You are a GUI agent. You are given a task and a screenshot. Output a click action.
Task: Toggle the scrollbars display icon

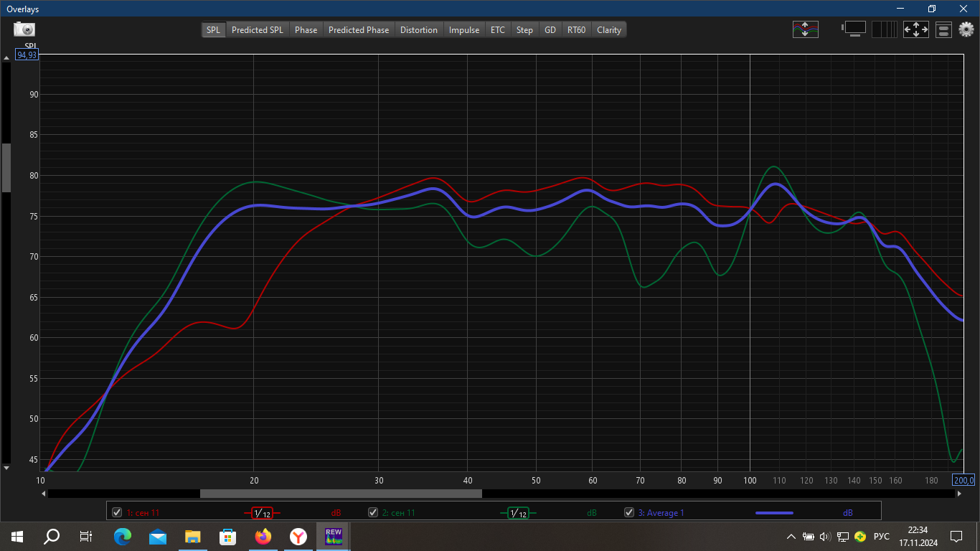pyautogui.click(x=854, y=29)
